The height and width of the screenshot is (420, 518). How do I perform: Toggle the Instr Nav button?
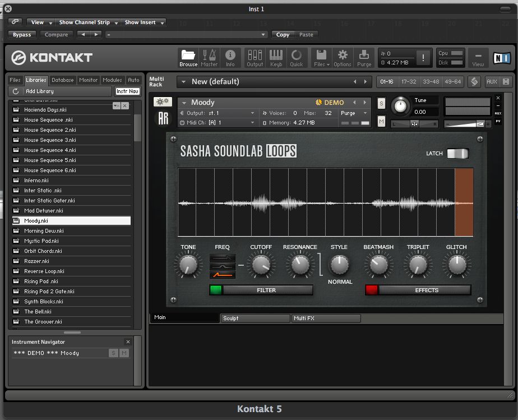tap(127, 91)
